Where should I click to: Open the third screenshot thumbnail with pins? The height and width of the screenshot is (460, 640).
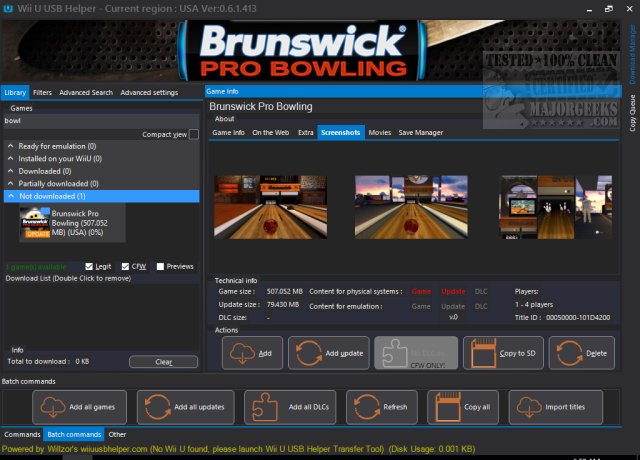pyautogui.click(x=556, y=207)
